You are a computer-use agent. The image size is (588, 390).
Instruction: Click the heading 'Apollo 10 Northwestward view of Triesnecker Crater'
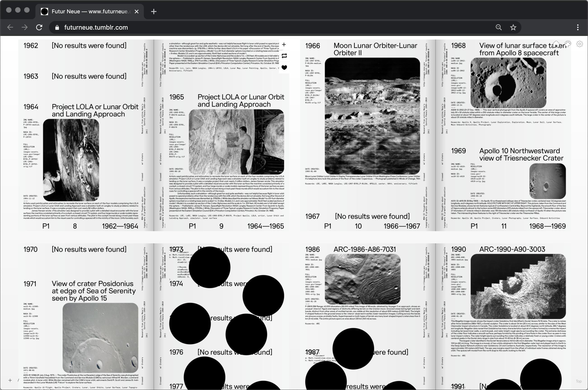521,155
